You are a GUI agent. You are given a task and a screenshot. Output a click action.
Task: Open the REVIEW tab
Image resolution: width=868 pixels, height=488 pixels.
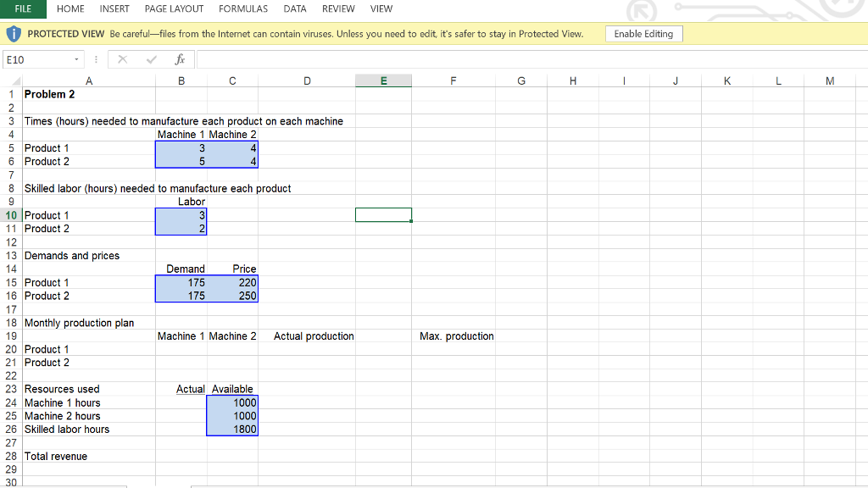tap(338, 8)
